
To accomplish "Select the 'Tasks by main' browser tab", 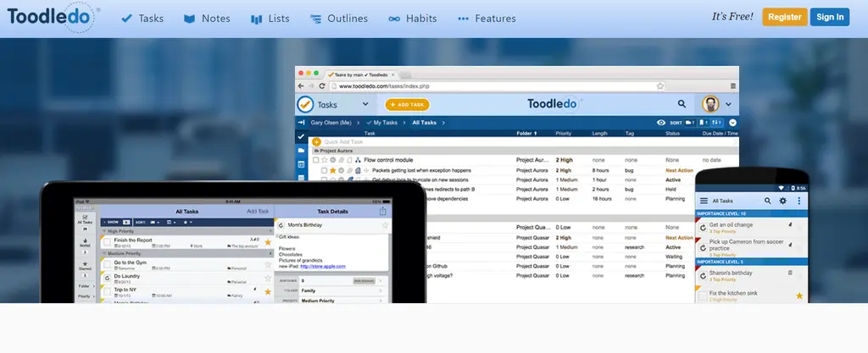I will tap(361, 74).
